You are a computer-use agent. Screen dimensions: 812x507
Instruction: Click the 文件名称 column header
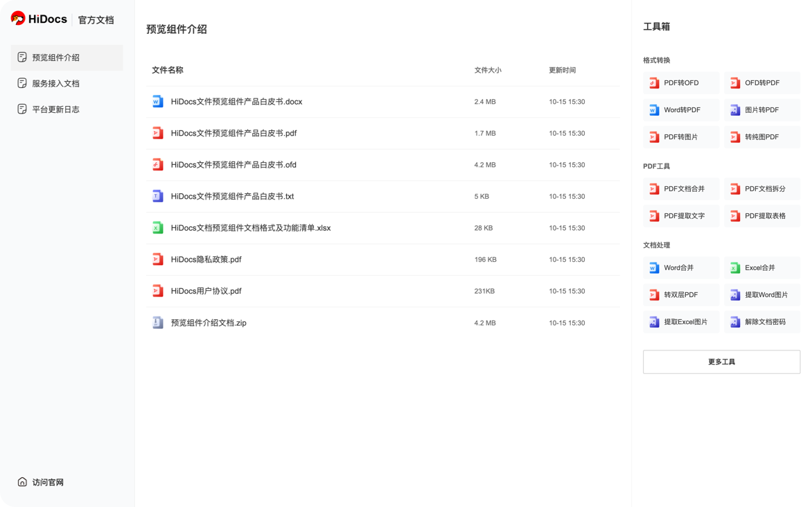[x=167, y=70]
